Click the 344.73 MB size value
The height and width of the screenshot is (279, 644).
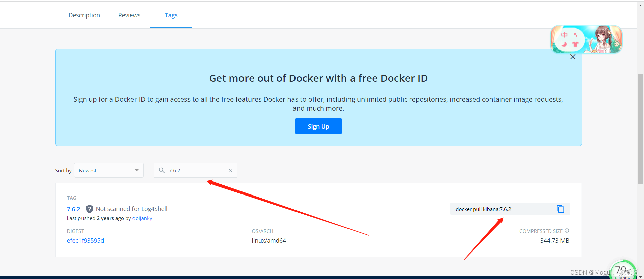coord(555,241)
